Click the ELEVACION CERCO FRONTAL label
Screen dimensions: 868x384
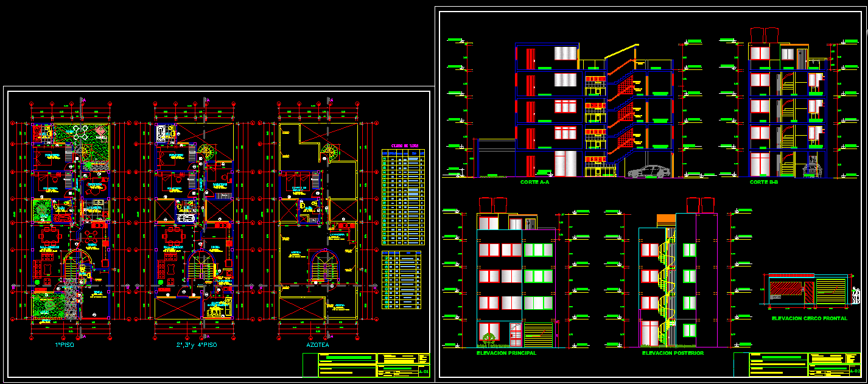tap(809, 318)
